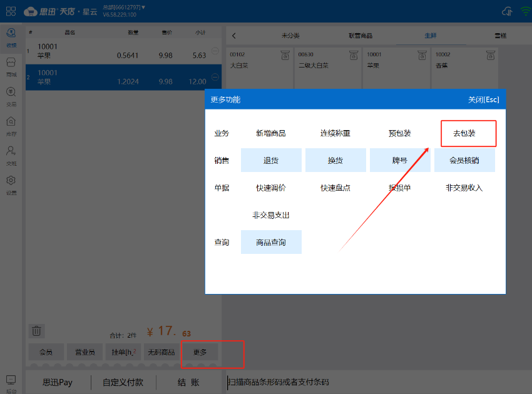
Task: Expand the 总部[66612797] store dropdown
Action: pos(124,7)
